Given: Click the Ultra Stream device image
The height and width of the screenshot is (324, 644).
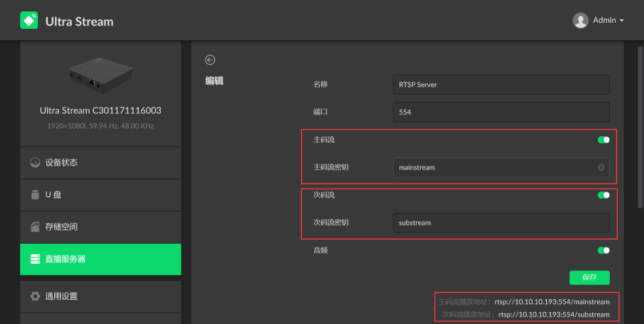Looking at the screenshot, I should [101, 76].
